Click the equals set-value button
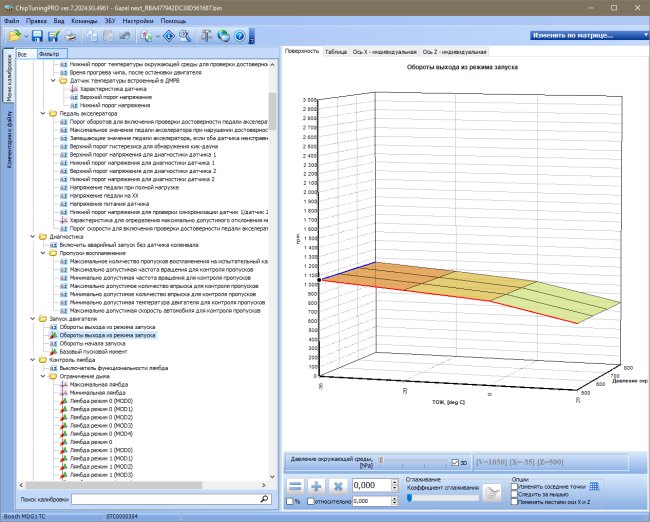The image size is (650, 522). point(296,486)
